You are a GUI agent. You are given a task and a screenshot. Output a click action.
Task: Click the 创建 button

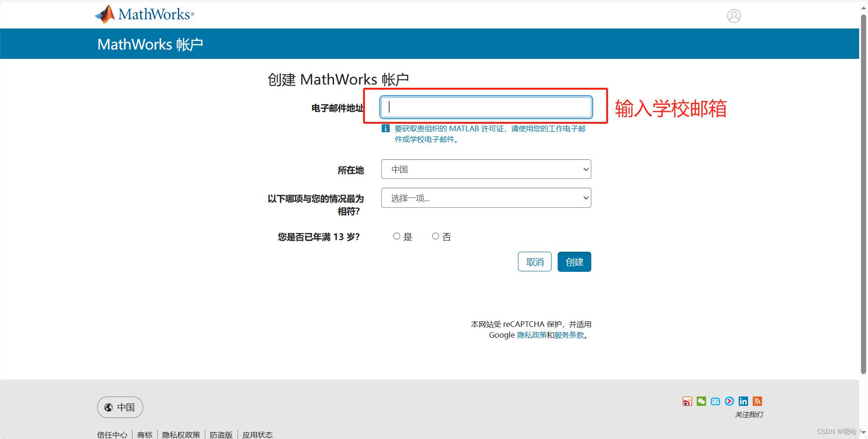574,262
